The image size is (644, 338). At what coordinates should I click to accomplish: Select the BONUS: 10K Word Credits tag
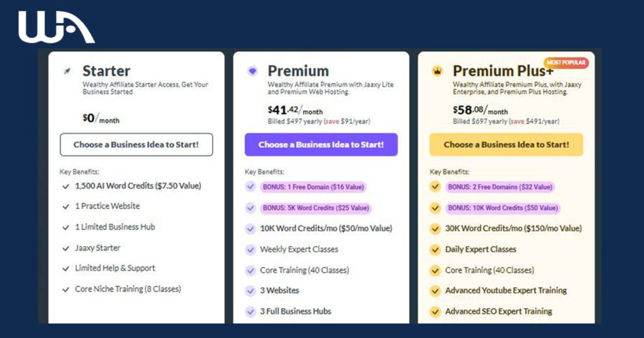pos(502,208)
